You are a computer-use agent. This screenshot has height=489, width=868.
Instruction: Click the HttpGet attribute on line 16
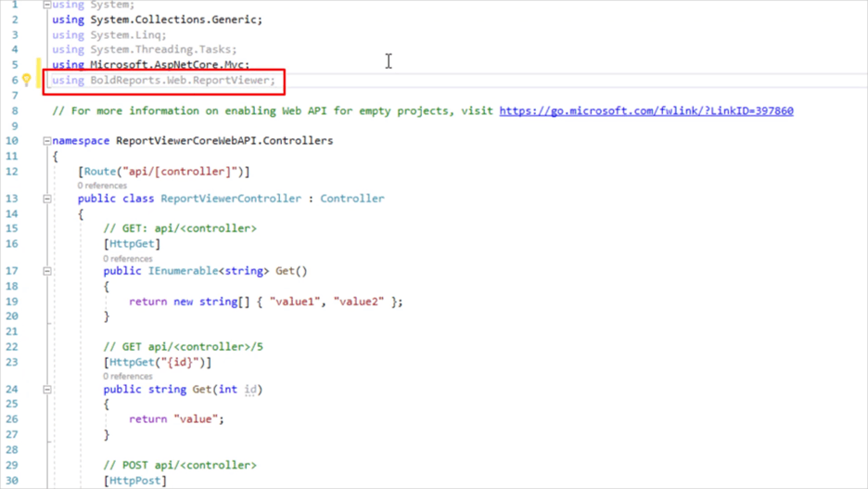pos(132,244)
